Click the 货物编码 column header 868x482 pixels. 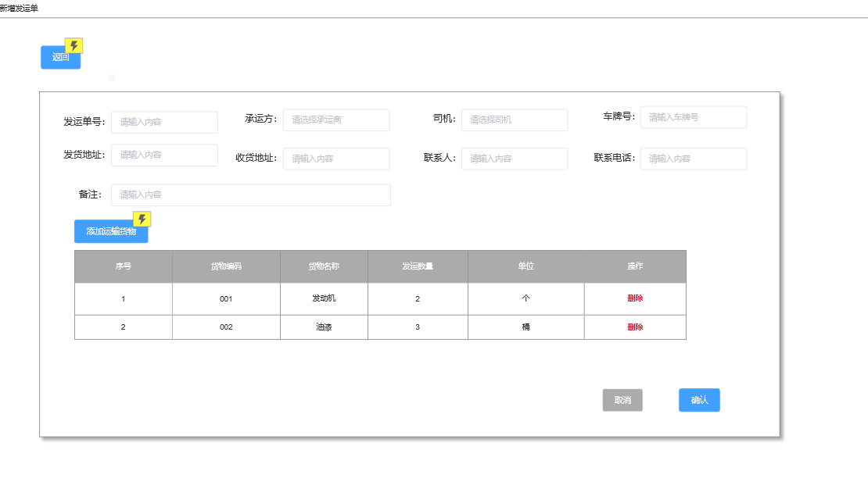[x=226, y=266]
